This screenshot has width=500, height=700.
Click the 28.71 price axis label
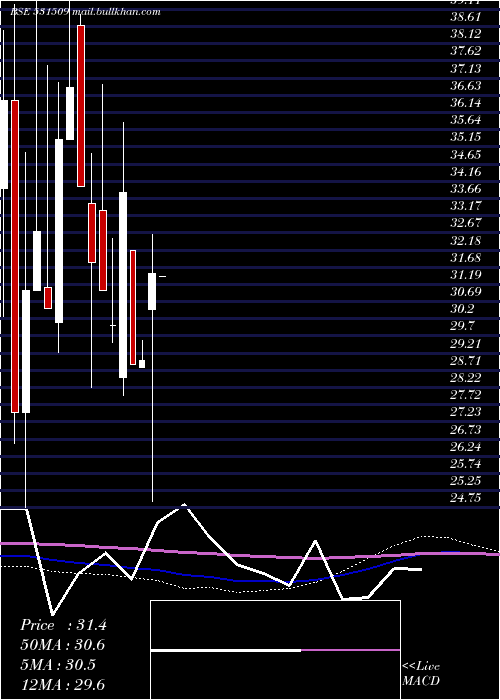click(x=466, y=361)
